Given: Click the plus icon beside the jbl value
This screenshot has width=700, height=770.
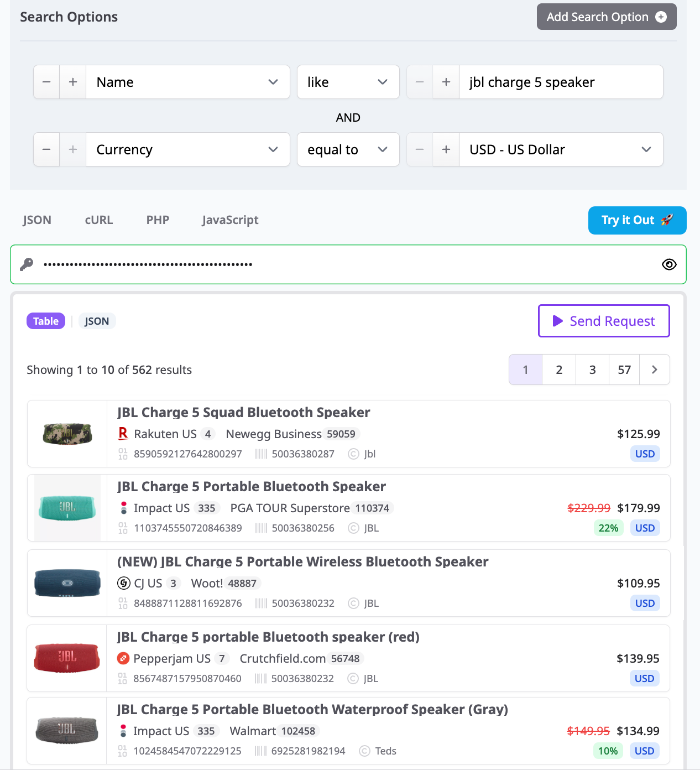Looking at the screenshot, I should 446,82.
